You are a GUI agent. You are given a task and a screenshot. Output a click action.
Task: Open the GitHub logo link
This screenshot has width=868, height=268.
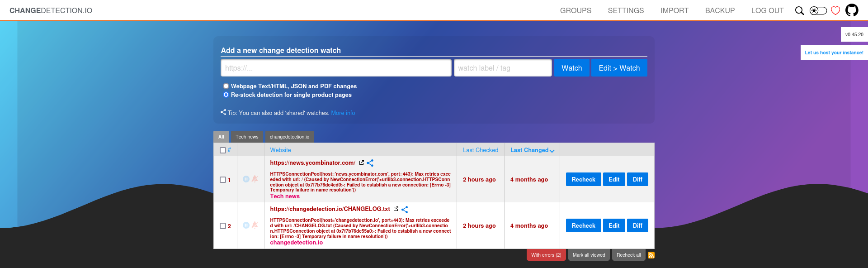pyautogui.click(x=852, y=10)
